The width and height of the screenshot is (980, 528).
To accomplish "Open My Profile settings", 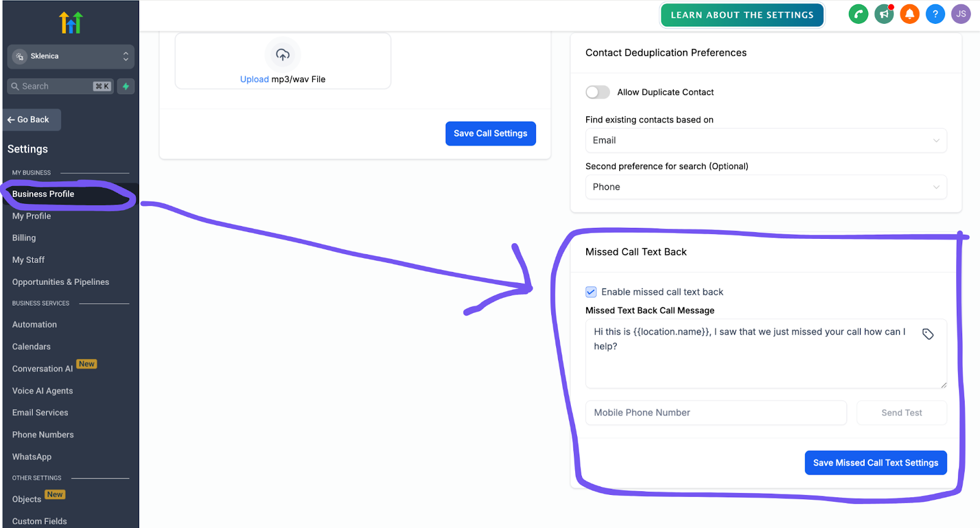I will [x=31, y=216].
